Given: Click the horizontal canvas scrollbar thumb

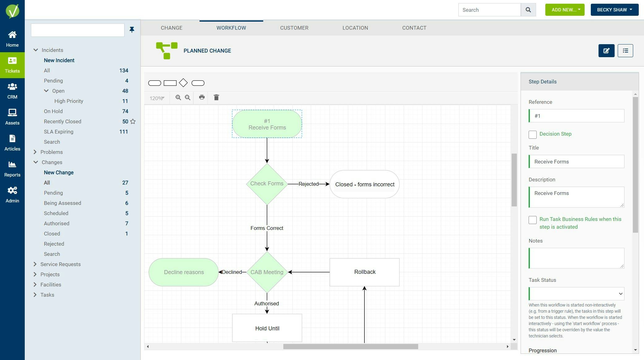Looking at the screenshot, I should 350,347.
